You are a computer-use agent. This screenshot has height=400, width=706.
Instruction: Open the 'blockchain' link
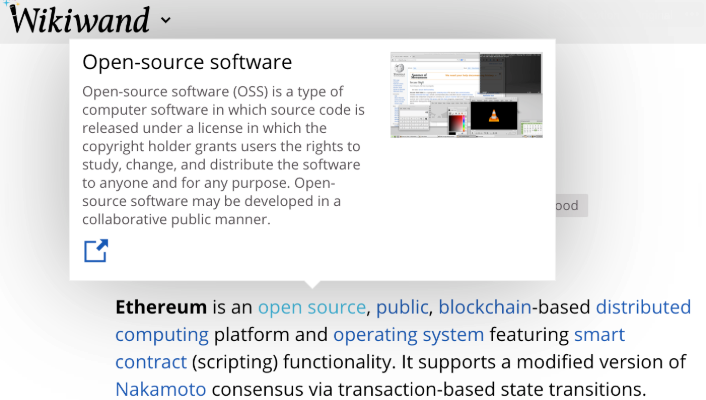(485, 307)
